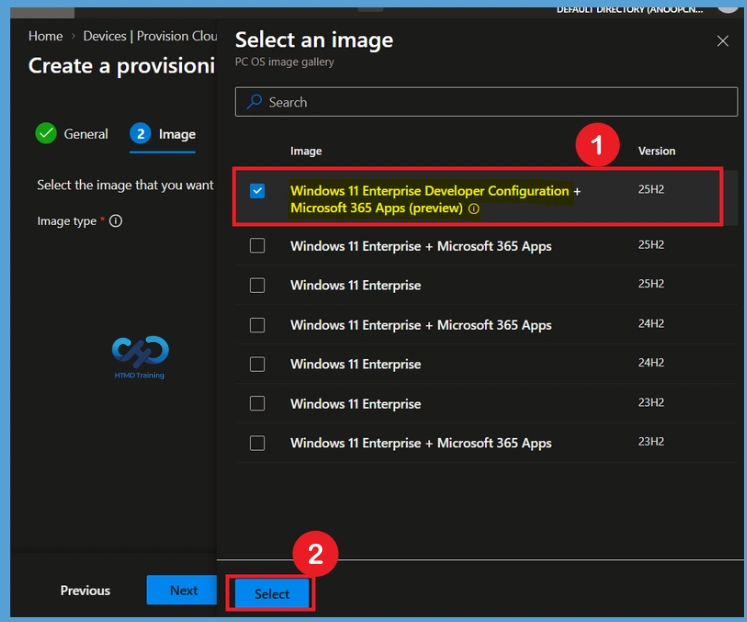Click Windows 11 Enterprise 24H2 row name
This screenshot has height=622, width=747.
355,364
